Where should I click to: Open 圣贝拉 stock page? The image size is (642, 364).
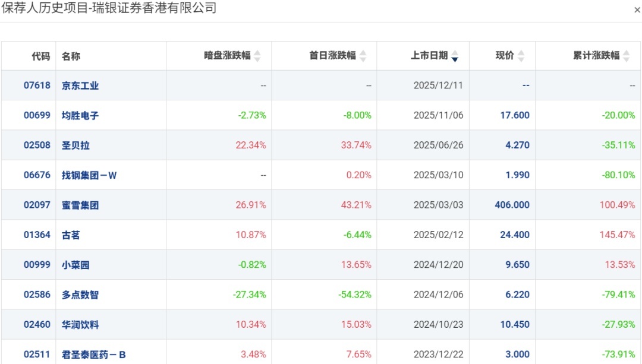pyautogui.click(x=75, y=145)
